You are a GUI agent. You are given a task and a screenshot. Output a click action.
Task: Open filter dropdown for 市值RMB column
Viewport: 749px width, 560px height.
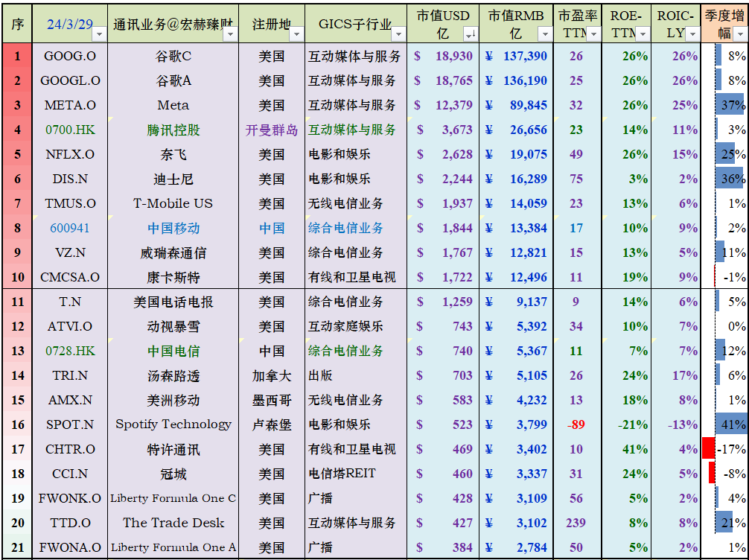[x=545, y=34]
